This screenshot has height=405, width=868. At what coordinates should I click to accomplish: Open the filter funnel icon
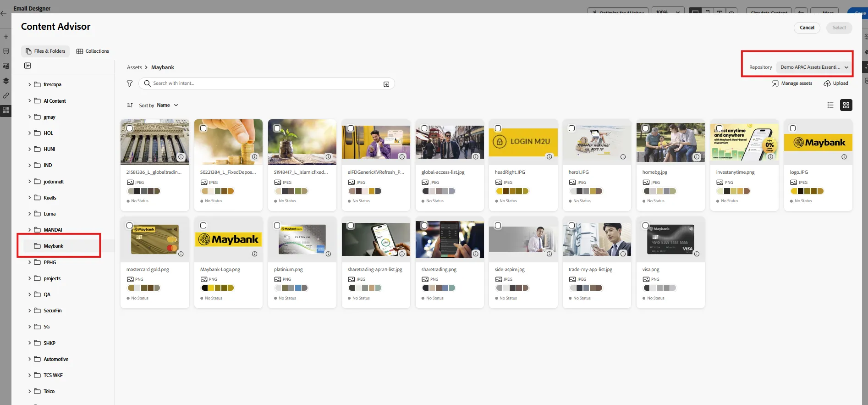[130, 83]
